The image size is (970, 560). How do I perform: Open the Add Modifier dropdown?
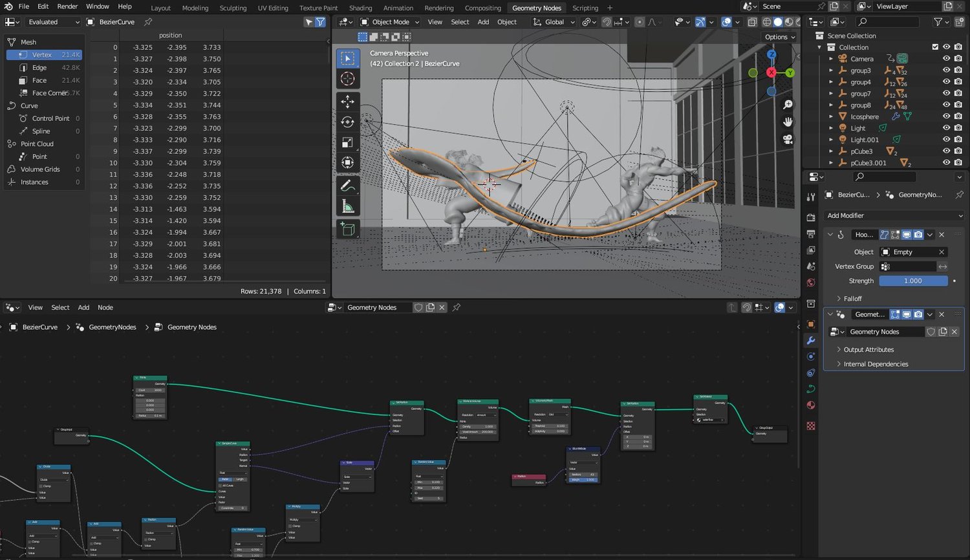894,216
